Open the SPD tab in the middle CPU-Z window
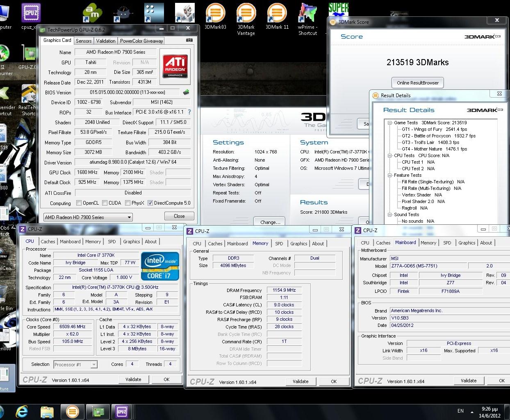This screenshot has width=510, height=420. pyautogui.click(x=279, y=244)
